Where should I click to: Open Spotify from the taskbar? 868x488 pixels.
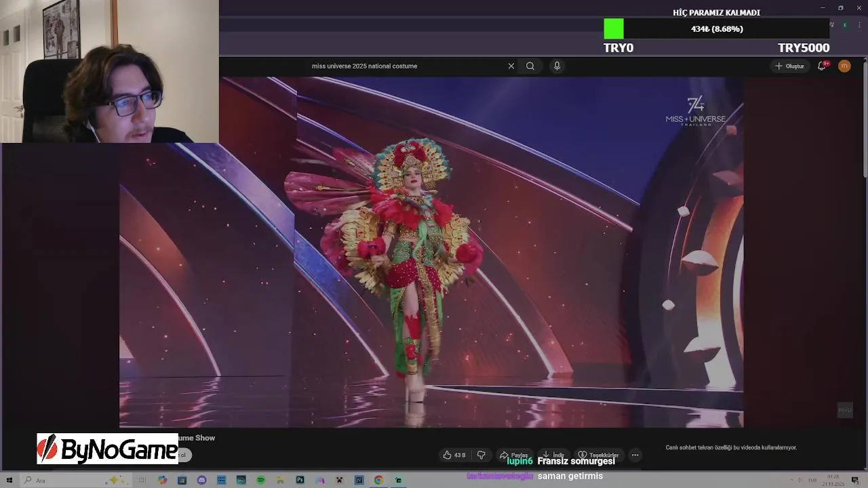point(260,480)
